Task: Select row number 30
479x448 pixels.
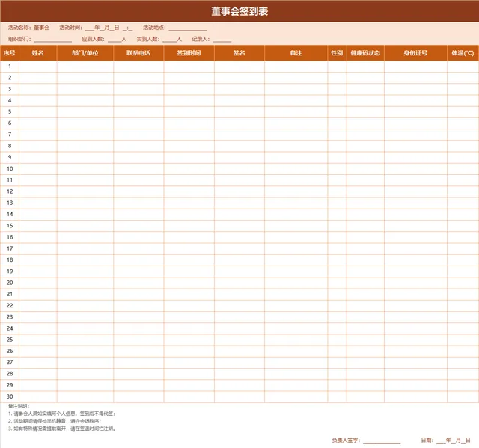Action: [10, 396]
